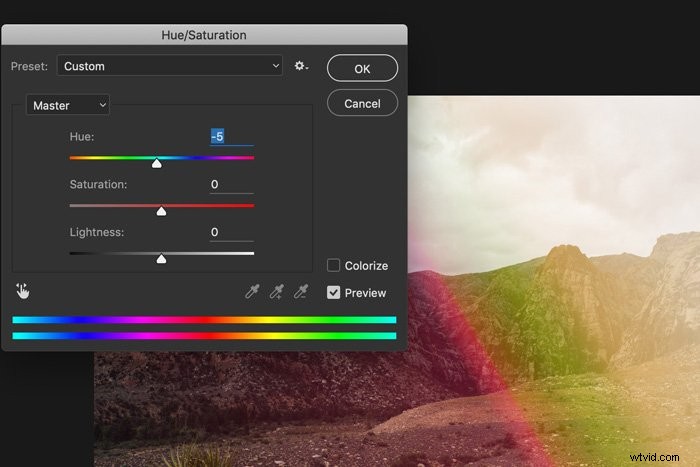
Task: Click the Lightness value field
Action: (x=232, y=232)
